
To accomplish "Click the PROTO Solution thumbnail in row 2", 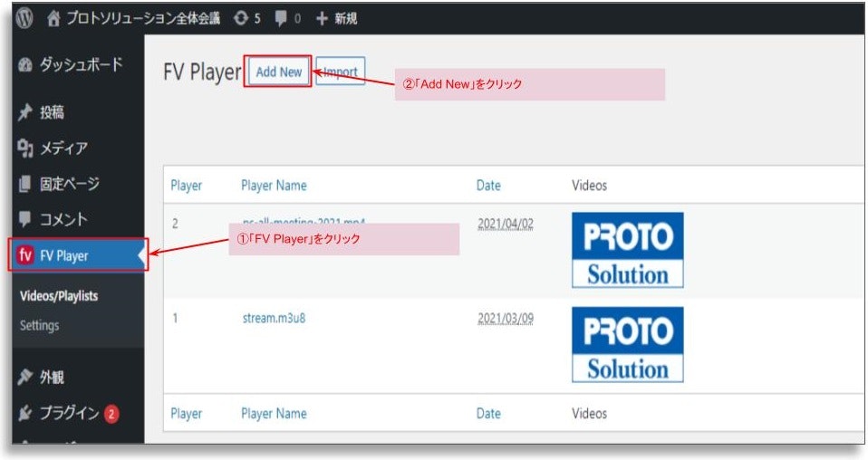I will point(628,250).
